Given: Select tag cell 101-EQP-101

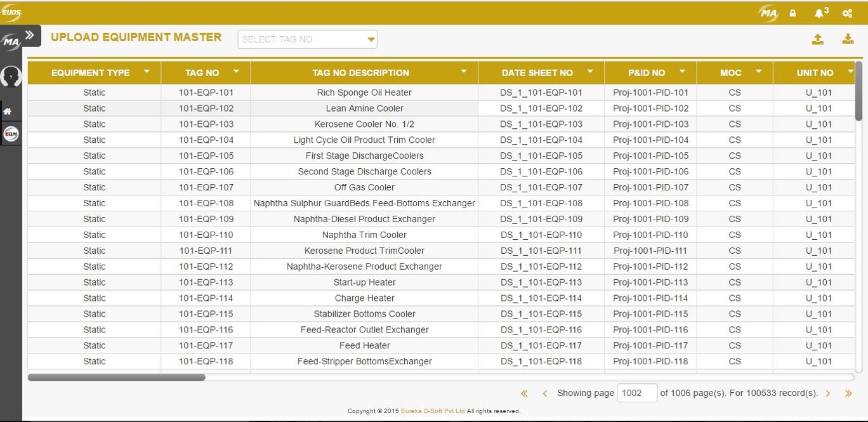Looking at the screenshot, I should pos(206,93).
